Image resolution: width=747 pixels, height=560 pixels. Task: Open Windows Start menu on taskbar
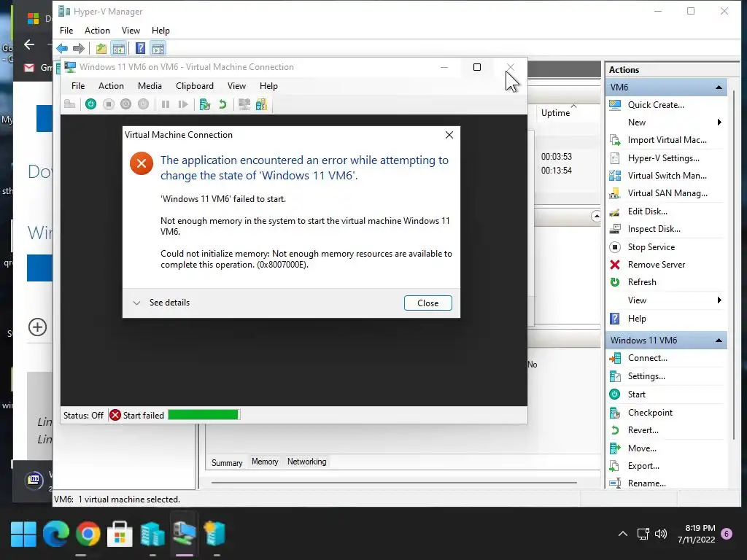(x=23, y=534)
